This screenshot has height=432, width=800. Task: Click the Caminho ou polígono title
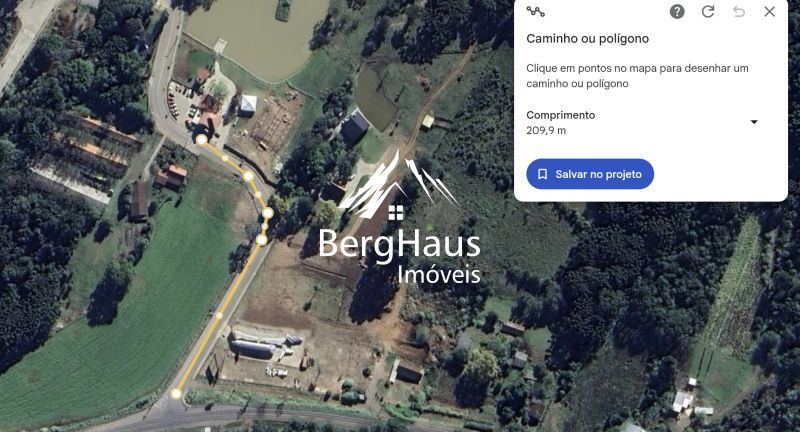(x=587, y=38)
